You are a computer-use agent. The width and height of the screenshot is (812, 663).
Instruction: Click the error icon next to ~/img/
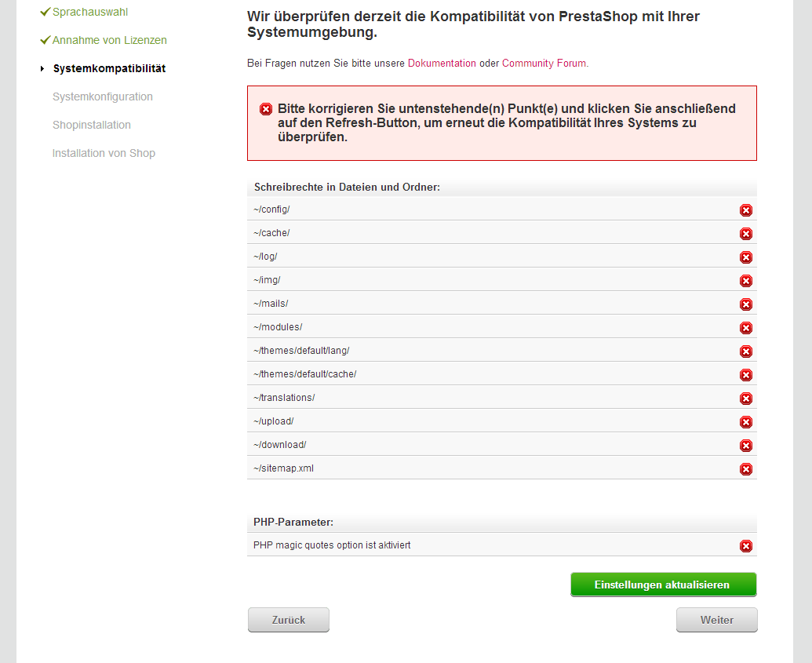[x=746, y=281]
